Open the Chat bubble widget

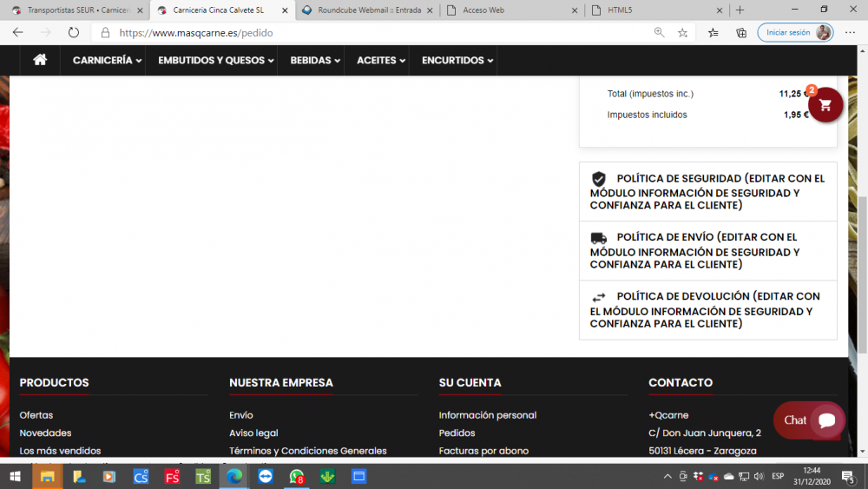point(809,420)
